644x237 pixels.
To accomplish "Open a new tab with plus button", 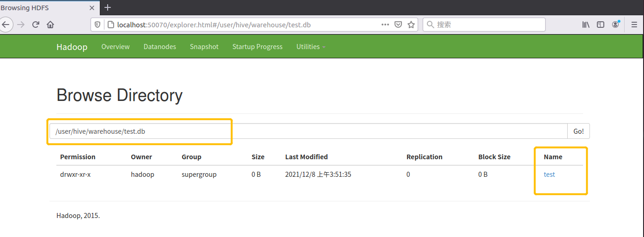I will (x=108, y=7).
